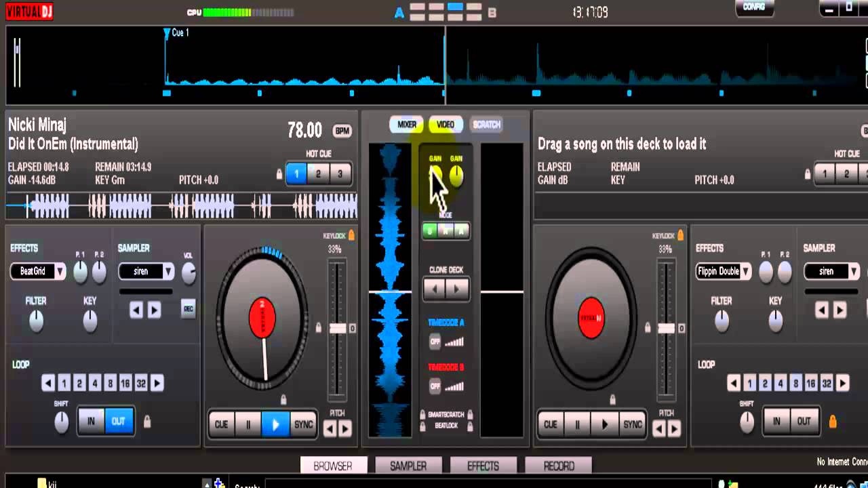Toggle TIMECODE B off button

435,386
